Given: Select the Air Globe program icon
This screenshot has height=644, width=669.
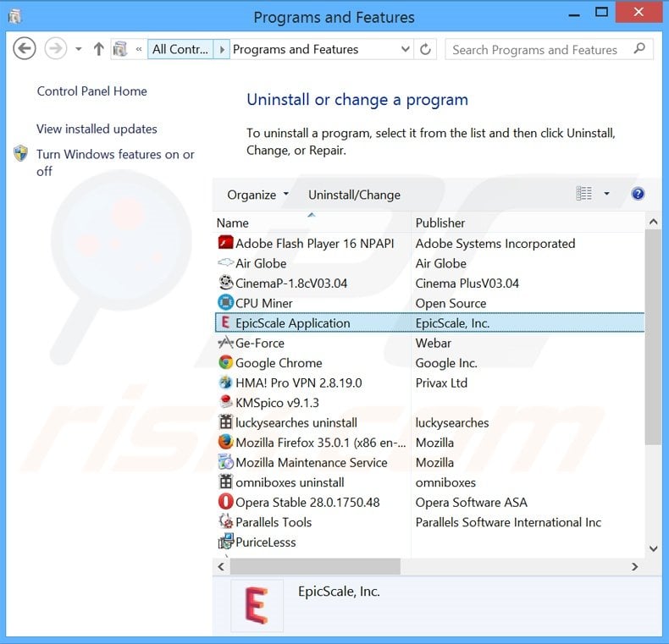Looking at the screenshot, I should point(225,262).
